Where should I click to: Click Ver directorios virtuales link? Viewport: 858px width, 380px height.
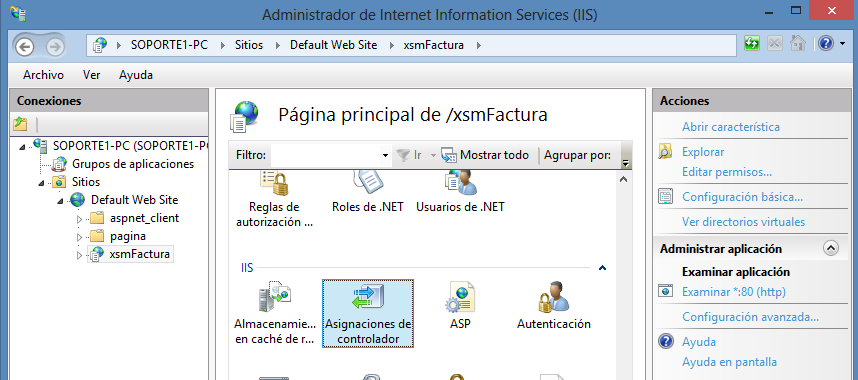743,222
